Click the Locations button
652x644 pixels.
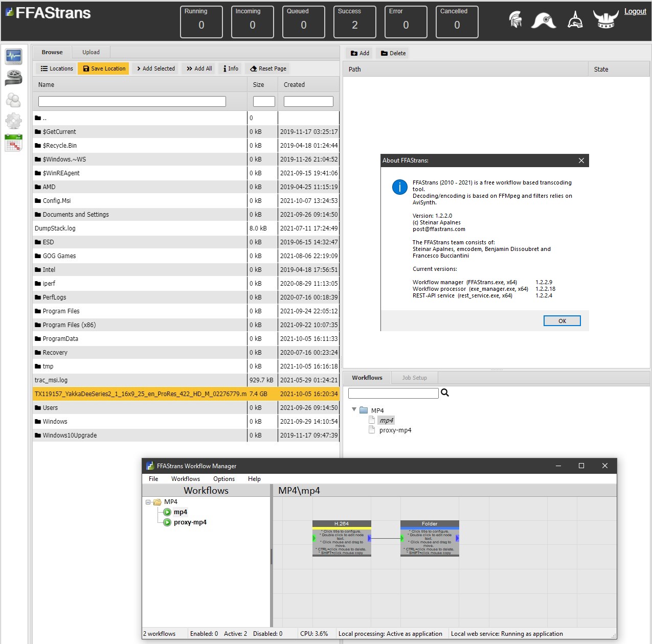(57, 68)
